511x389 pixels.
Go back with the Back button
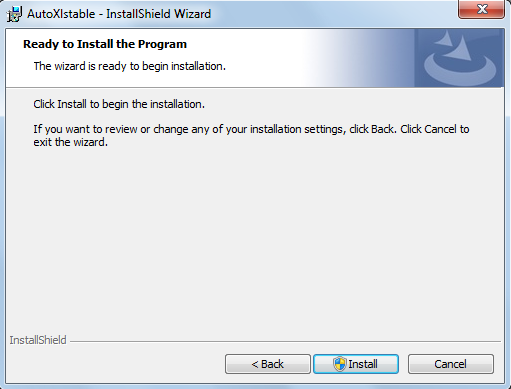coord(268,364)
